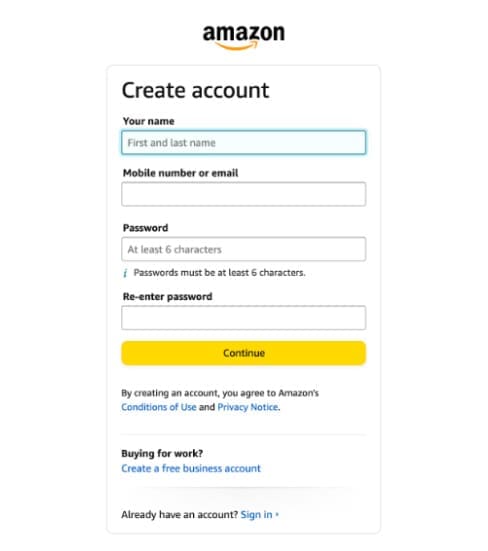Follow the Sign in link
Viewport: 488px width, 551px height.
click(x=256, y=514)
